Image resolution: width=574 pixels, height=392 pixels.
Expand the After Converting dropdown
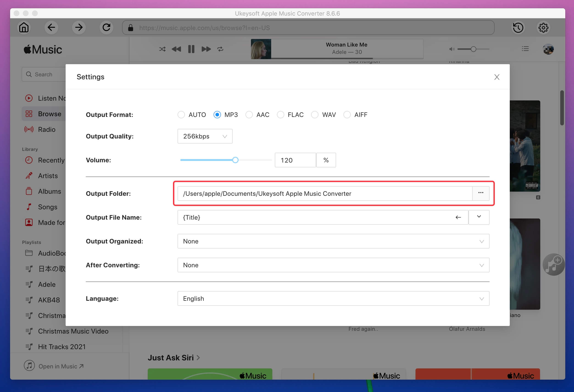[x=481, y=265]
